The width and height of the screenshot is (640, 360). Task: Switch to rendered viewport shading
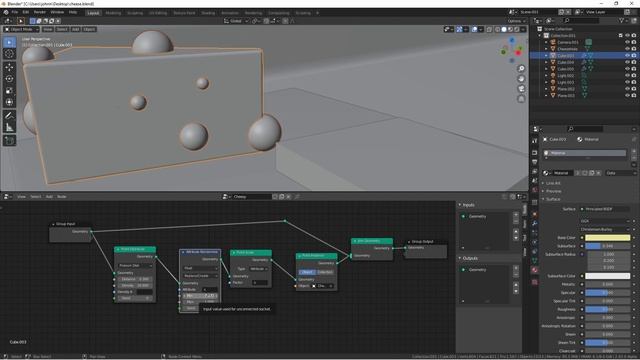(517, 29)
